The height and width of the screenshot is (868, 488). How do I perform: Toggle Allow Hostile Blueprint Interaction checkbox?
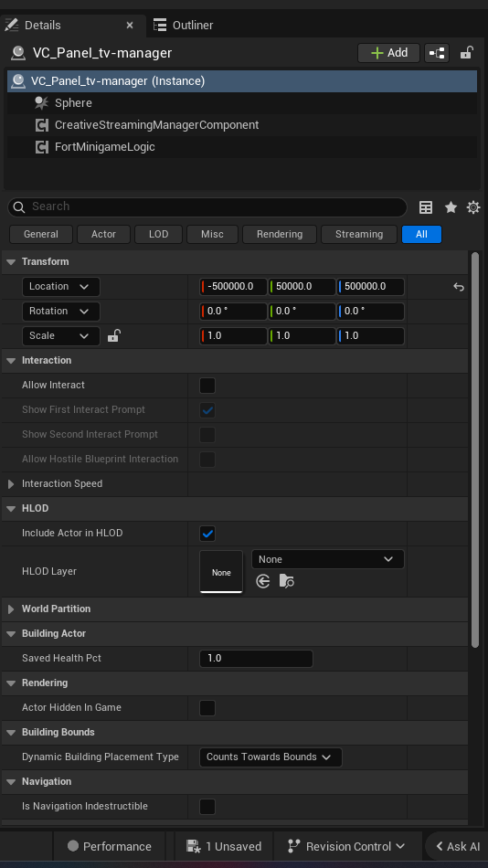click(x=207, y=460)
